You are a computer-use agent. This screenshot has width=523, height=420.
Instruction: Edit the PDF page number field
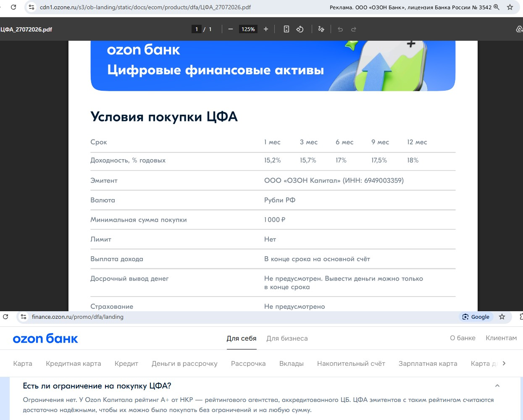tap(197, 29)
